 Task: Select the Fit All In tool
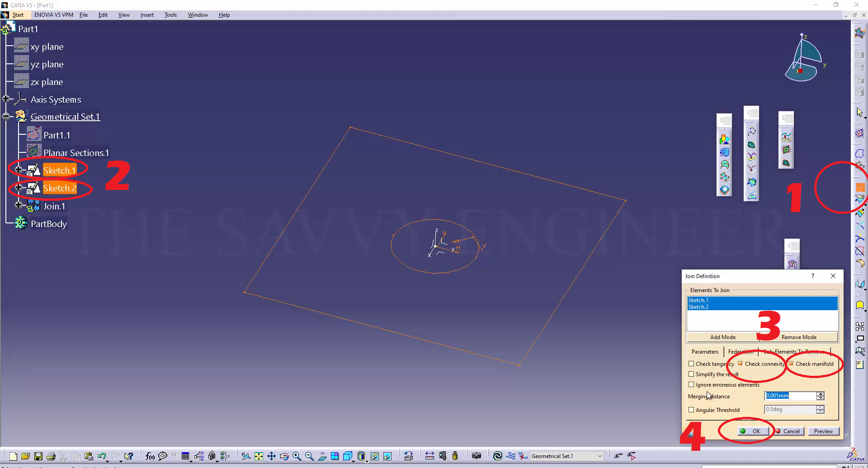pyautogui.click(x=259, y=456)
